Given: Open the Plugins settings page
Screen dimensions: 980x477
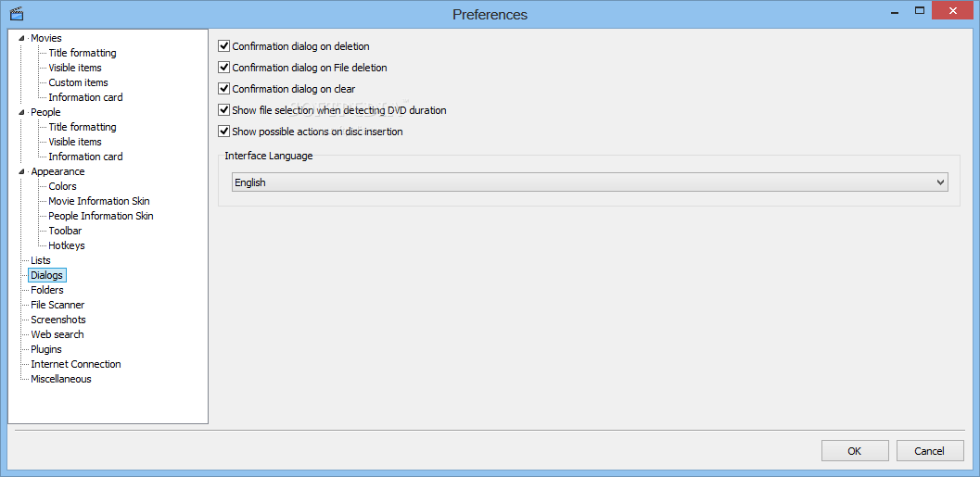Looking at the screenshot, I should [x=46, y=349].
